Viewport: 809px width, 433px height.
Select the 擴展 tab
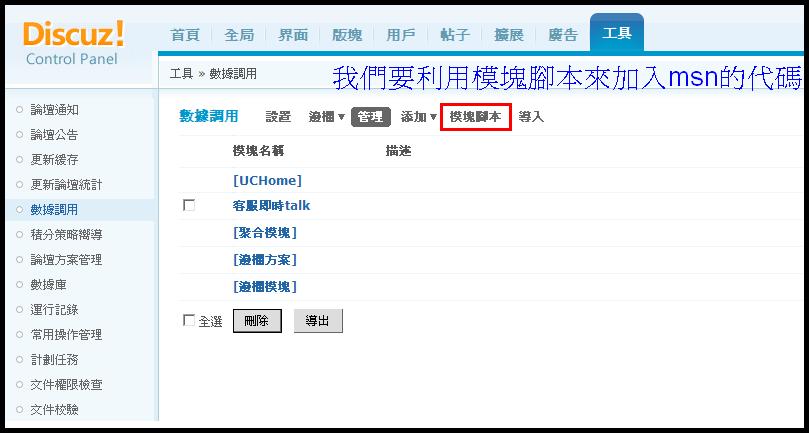(x=509, y=35)
